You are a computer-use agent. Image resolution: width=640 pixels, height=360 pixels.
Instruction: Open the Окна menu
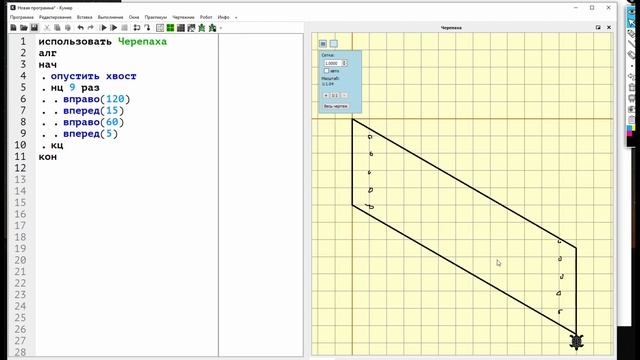pos(134,17)
